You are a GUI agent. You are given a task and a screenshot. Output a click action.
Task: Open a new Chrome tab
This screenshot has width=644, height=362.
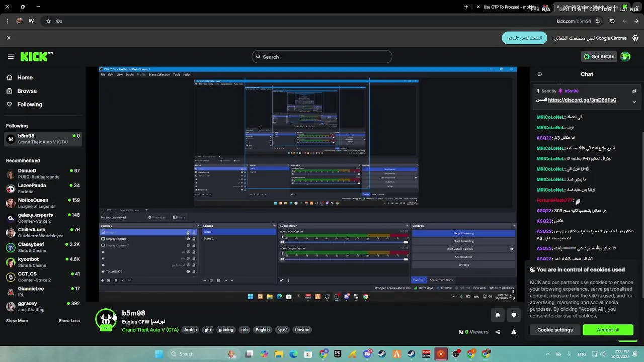click(x=466, y=7)
